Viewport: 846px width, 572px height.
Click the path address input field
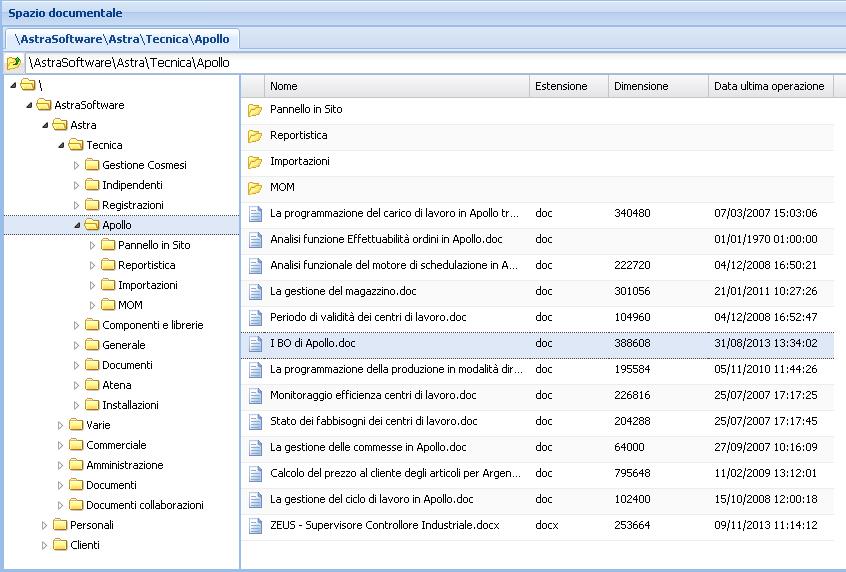[x=435, y=63]
